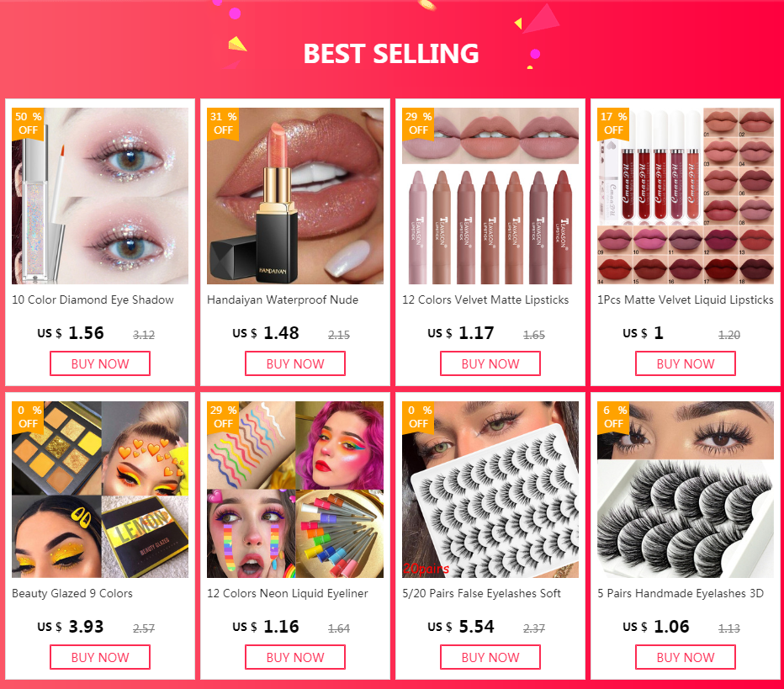Open the Matte Velvet Liquid Lipsticks image
Viewport: 784px width, 689px height.
click(686, 196)
